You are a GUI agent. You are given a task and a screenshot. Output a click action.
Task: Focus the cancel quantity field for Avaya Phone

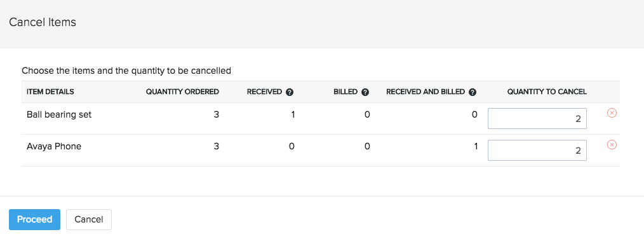pos(537,150)
